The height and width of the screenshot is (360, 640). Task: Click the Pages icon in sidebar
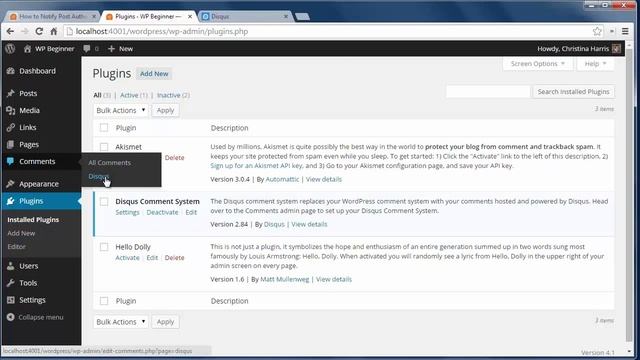pyautogui.click(x=11, y=144)
